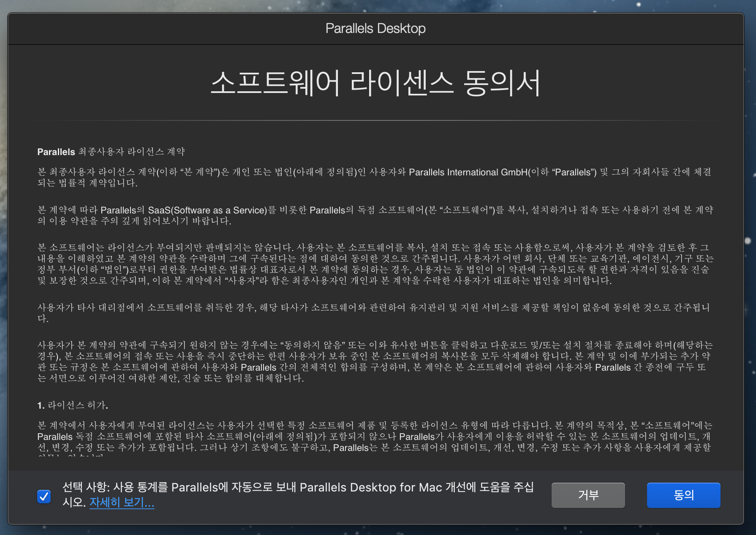Click the 소프트웨어 라이센스 동의서 heading
This screenshot has width=756, height=535.
coord(375,83)
